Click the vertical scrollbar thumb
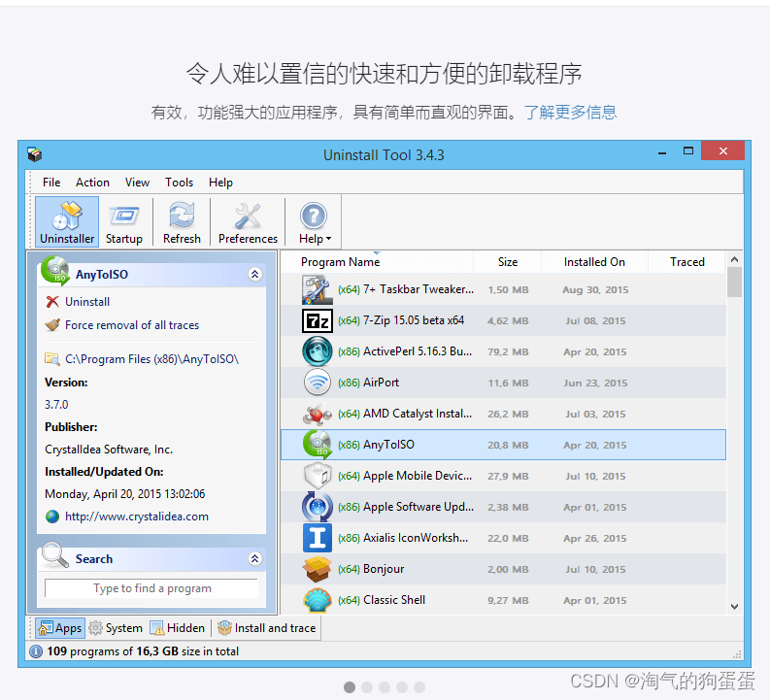 point(735,283)
